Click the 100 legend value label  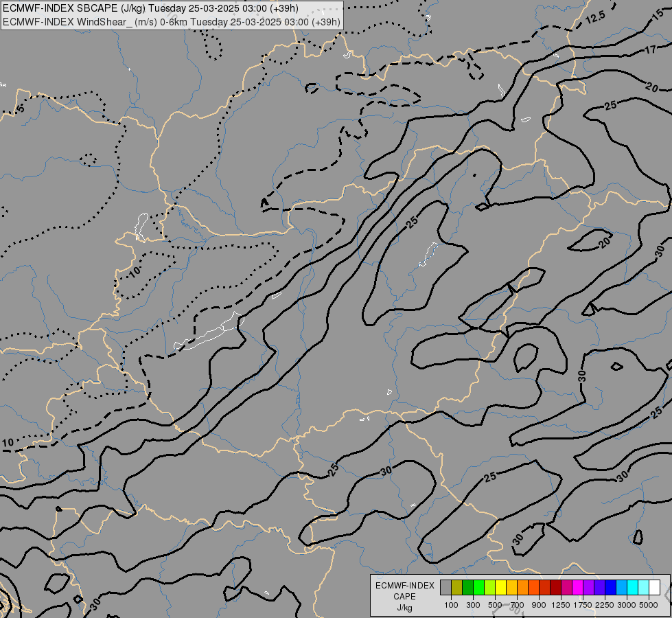click(x=451, y=605)
